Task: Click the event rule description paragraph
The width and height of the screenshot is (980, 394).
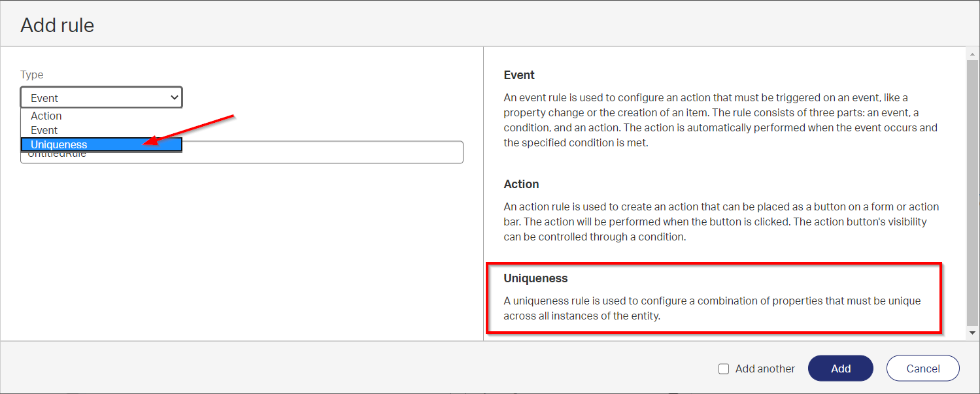Action: point(719,120)
